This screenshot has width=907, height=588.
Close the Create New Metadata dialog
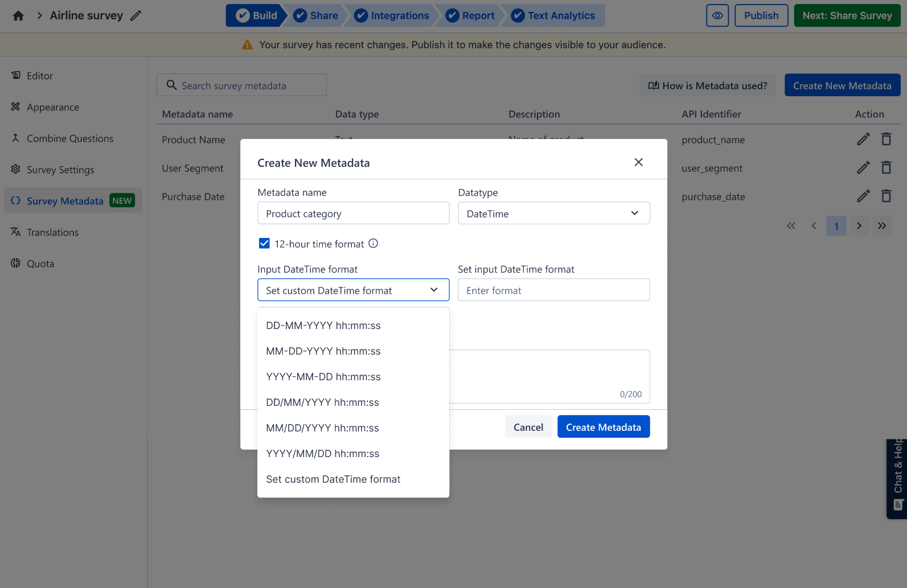point(638,162)
